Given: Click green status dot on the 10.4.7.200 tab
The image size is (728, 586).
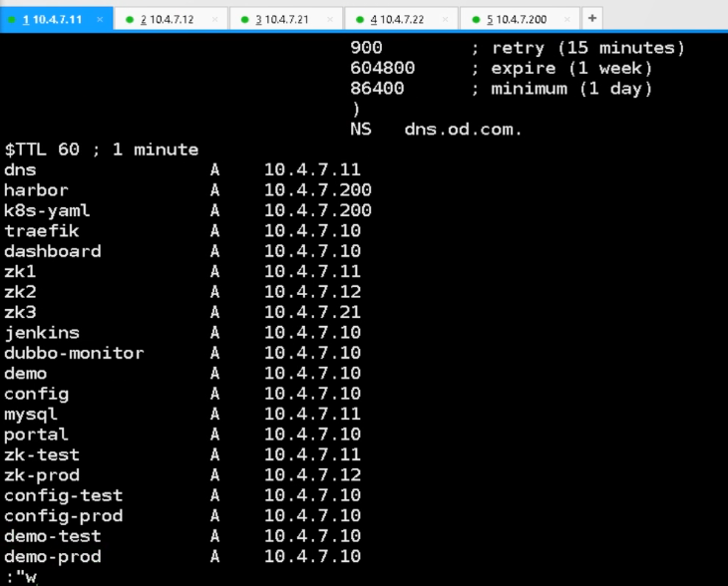Looking at the screenshot, I should 476,19.
